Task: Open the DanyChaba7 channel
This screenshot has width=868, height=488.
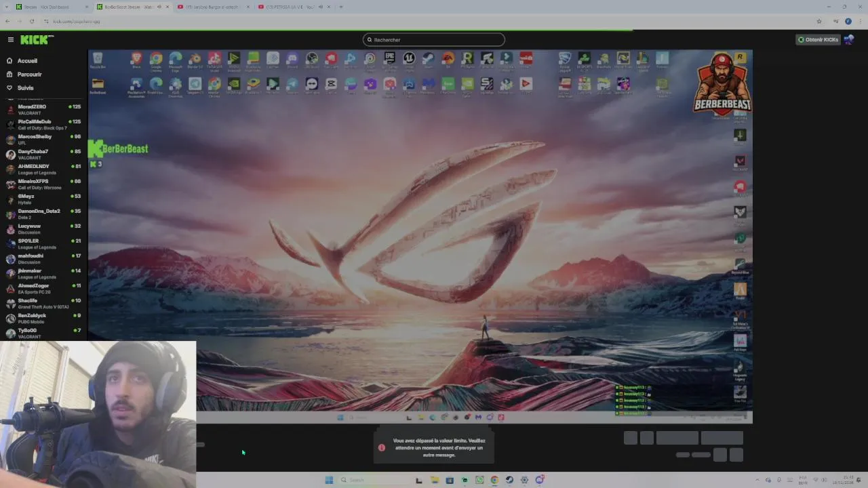Action: click(x=43, y=155)
